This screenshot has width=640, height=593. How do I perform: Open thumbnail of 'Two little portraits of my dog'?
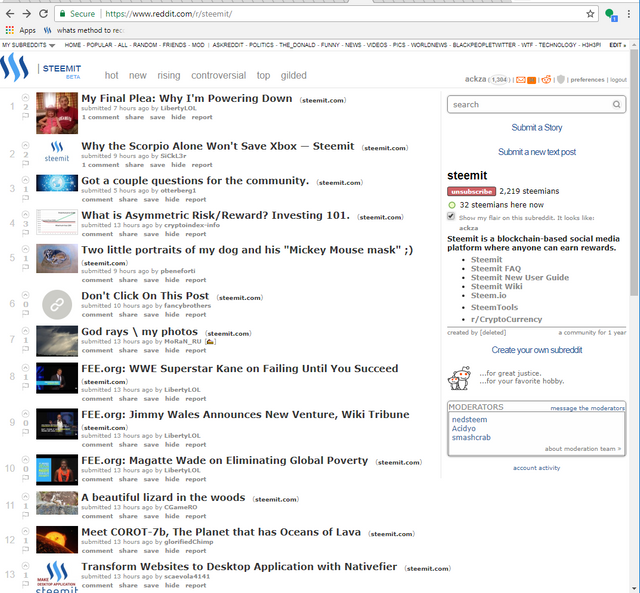click(x=57, y=258)
